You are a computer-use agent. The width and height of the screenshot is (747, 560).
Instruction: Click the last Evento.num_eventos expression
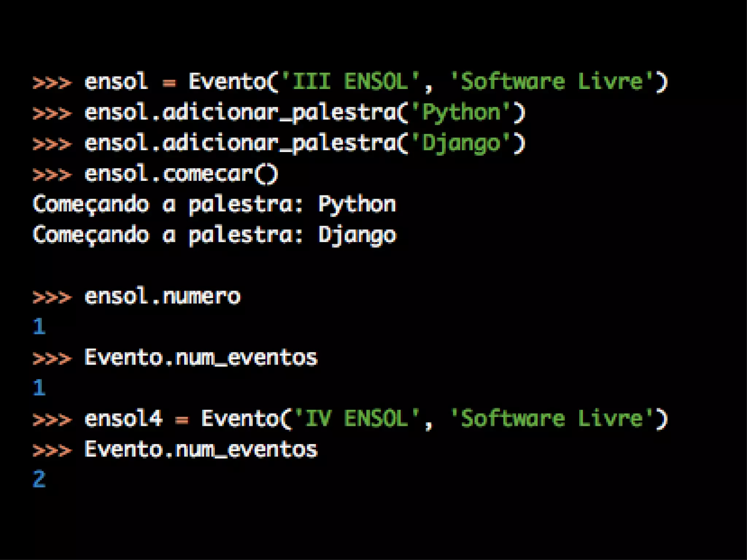(201, 449)
